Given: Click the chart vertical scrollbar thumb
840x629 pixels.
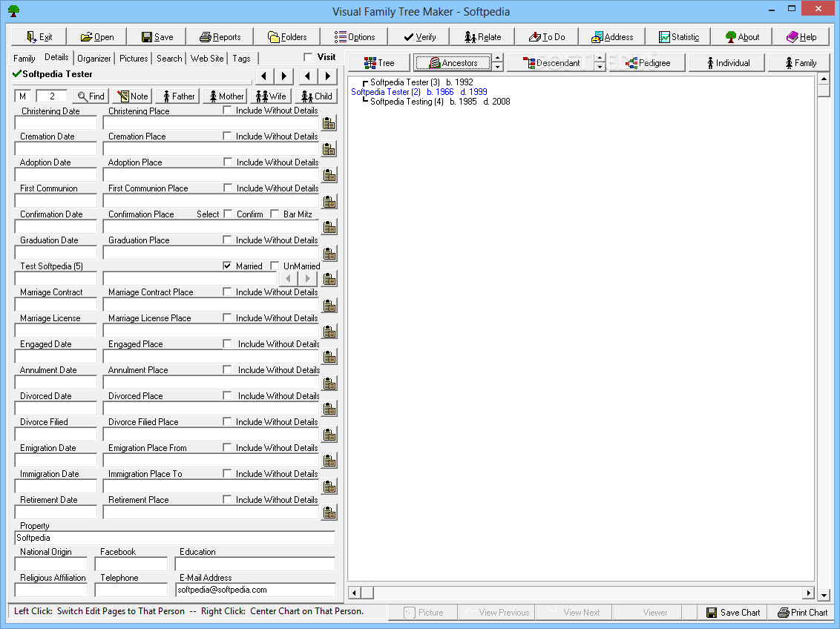Looking at the screenshot, I should pyautogui.click(x=824, y=90).
